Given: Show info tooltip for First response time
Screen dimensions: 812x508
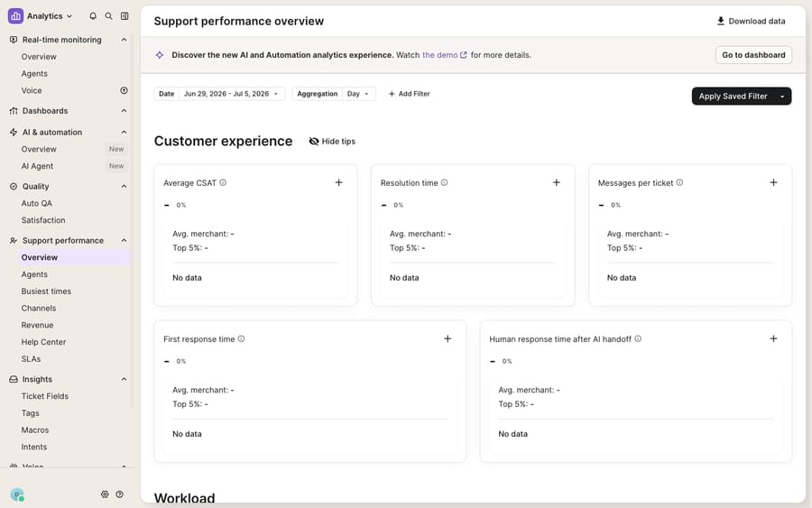Looking at the screenshot, I should [x=241, y=339].
